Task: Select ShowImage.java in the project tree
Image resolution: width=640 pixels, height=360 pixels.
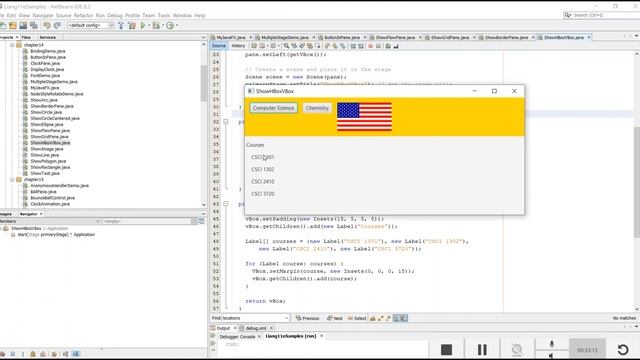Action: 47,149
